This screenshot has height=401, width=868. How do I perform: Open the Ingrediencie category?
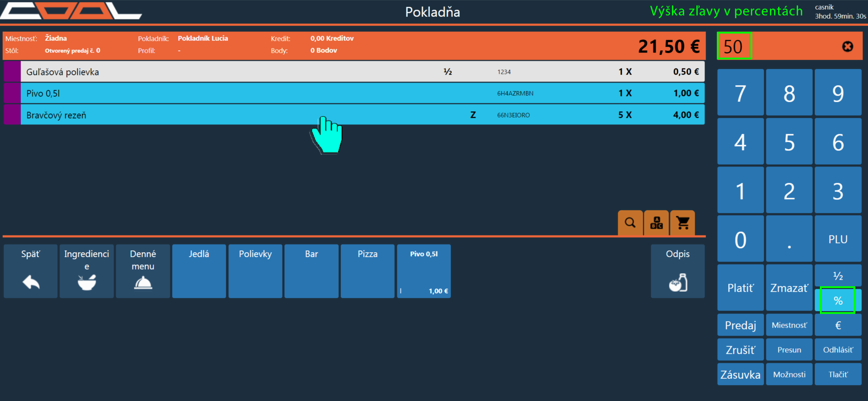pos(86,271)
